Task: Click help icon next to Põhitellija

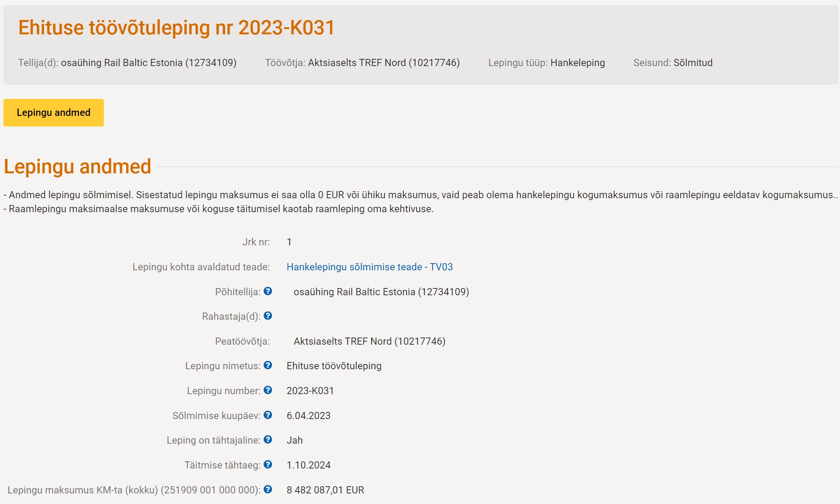Action: coord(268,291)
